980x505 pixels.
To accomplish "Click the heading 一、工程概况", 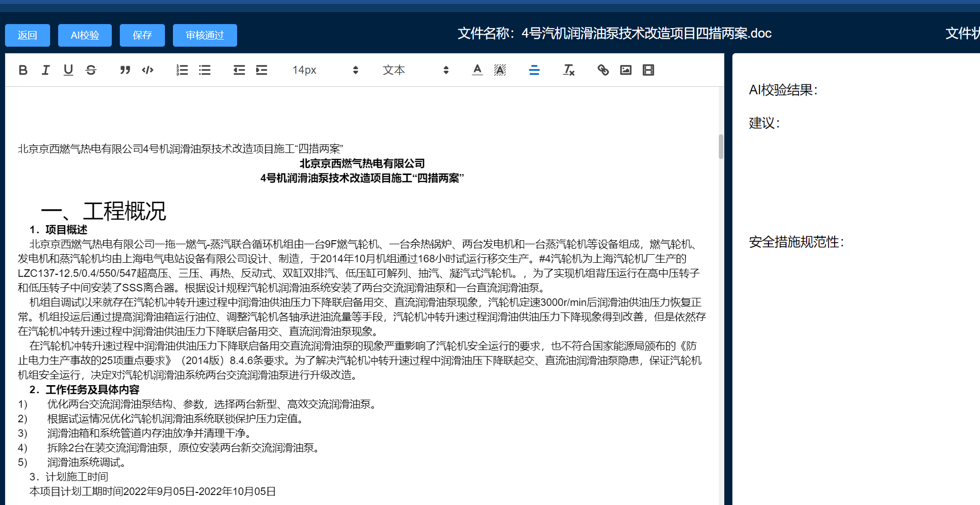I will click(x=103, y=211).
